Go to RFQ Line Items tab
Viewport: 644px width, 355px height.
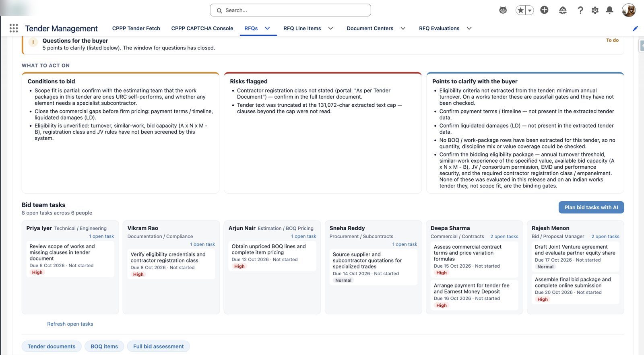tap(302, 28)
